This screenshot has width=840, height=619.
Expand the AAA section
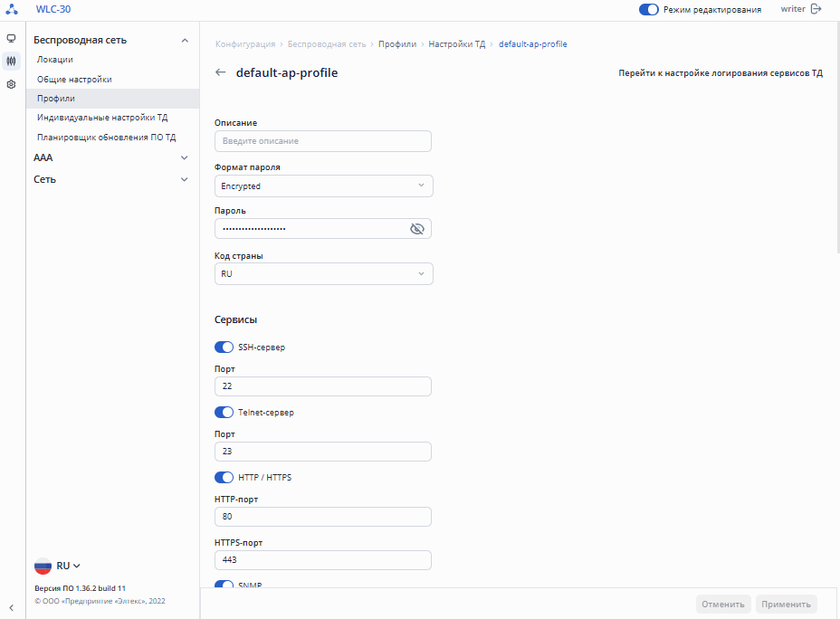[110, 157]
